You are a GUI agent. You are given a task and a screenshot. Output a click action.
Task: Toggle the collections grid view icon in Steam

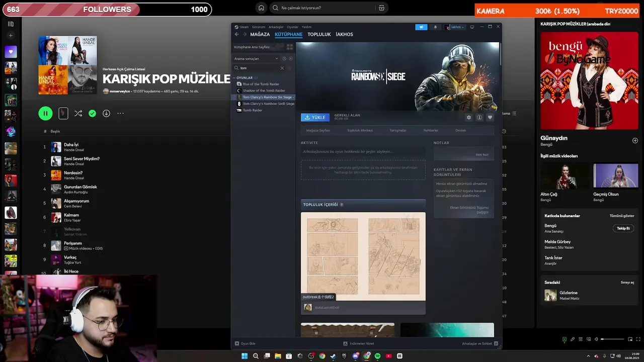[x=290, y=47]
